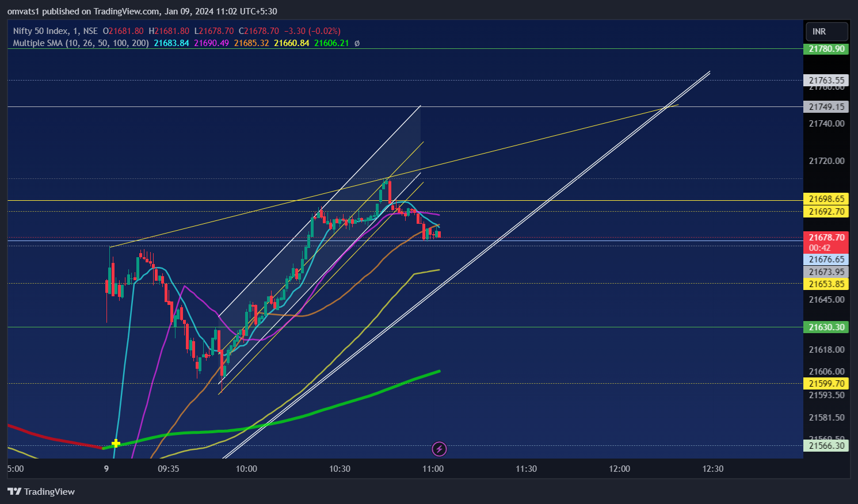This screenshot has width=858, height=504.
Task: Click the 10:30 time axis label
Action: [x=340, y=469]
